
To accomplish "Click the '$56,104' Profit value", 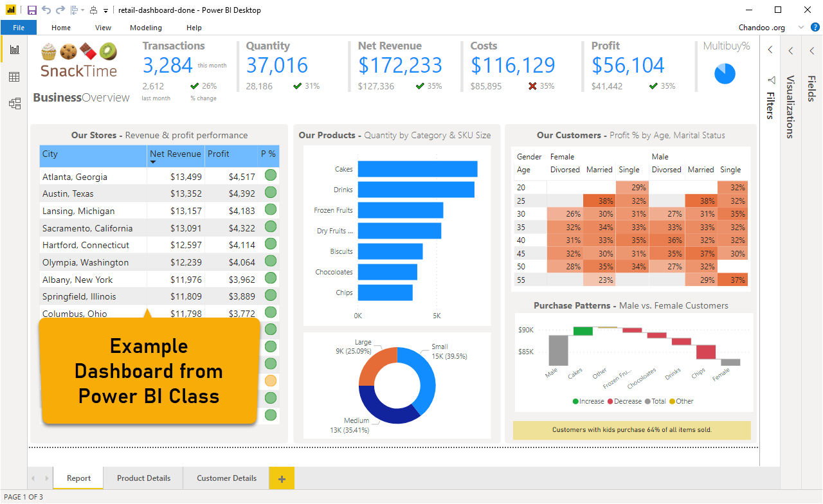I will [628, 65].
